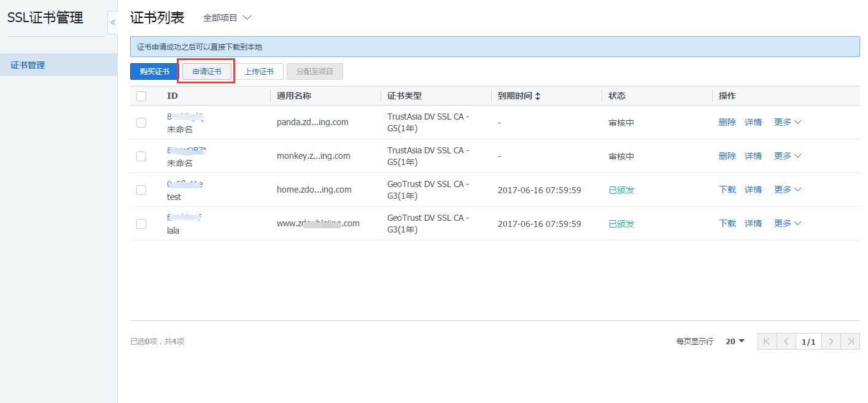The width and height of the screenshot is (868, 403).
Task: Select all certificates with header checkbox
Action: coord(141,96)
